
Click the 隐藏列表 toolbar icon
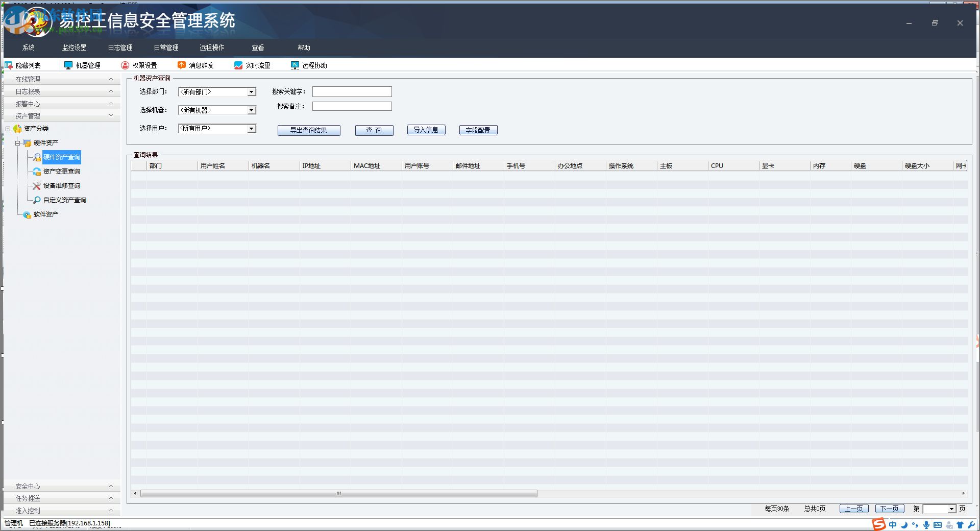[x=9, y=65]
